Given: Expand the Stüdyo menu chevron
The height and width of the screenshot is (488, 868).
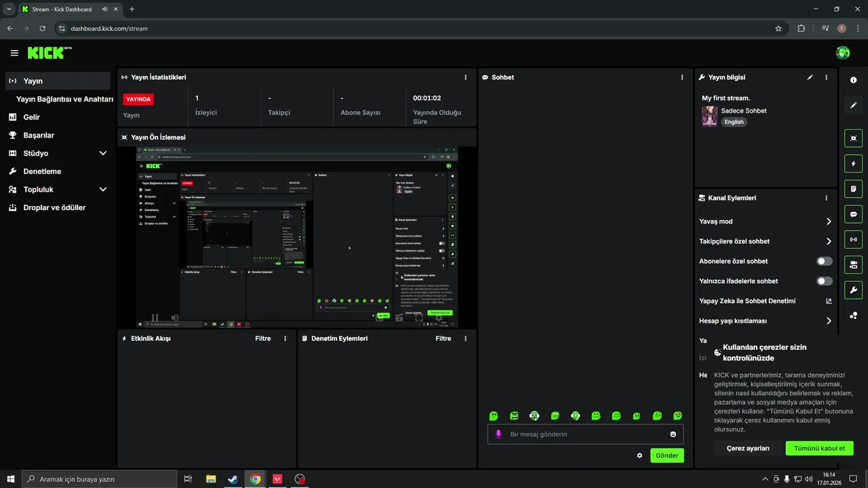Looking at the screenshot, I should 103,153.
